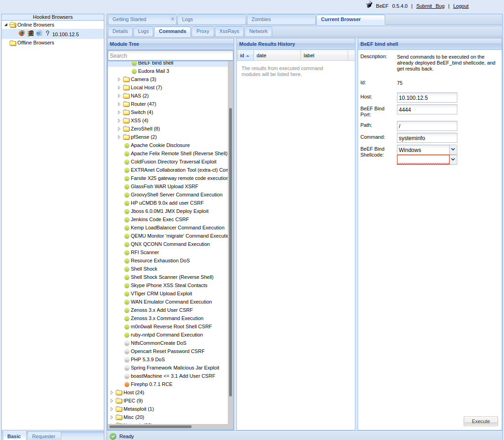Collapse the Online Browsers tree node

click(x=6, y=25)
